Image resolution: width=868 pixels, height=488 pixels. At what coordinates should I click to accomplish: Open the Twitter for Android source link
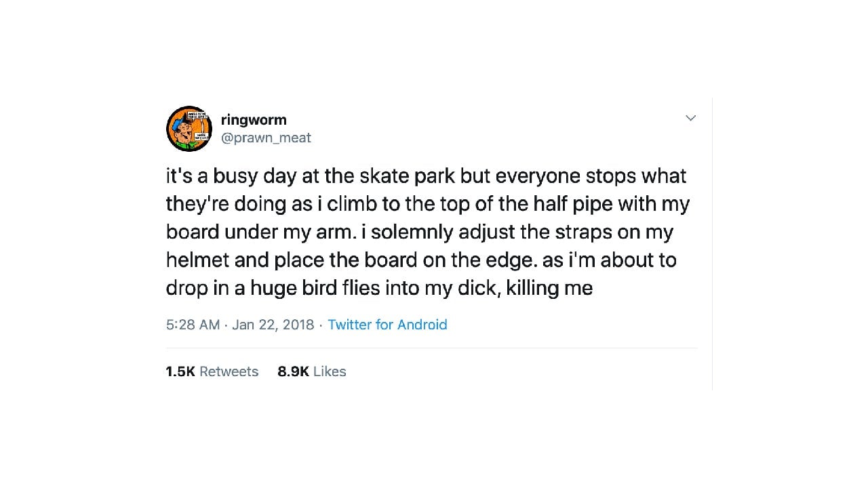tap(387, 325)
